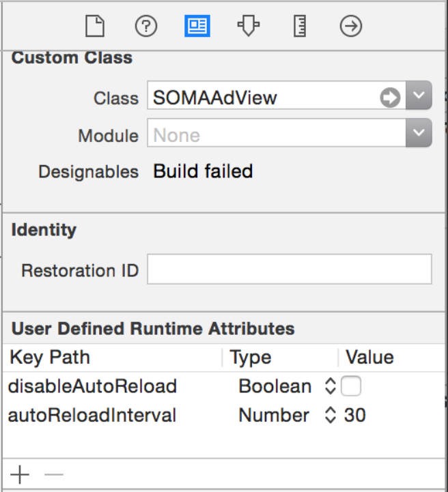The width and height of the screenshot is (448, 492).
Task: Remove attribute using the minus button
Action: click(x=54, y=474)
